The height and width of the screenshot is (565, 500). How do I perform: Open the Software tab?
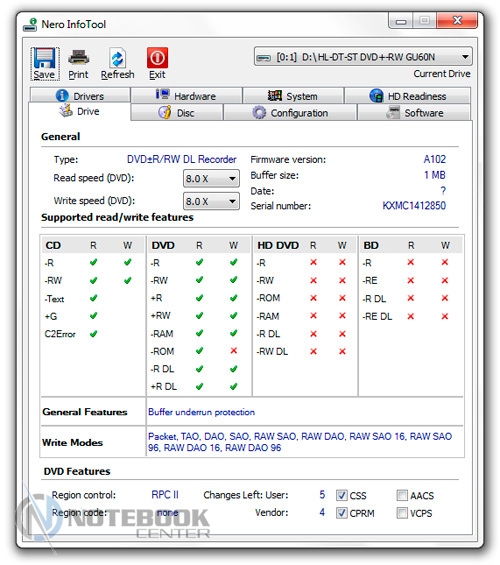coord(414,113)
